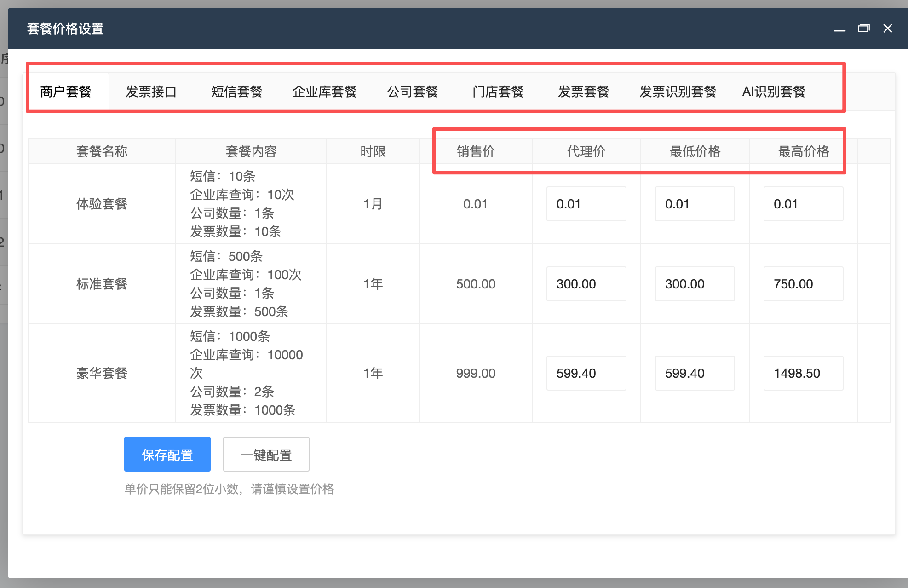This screenshot has height=588, width=908.
Task: Click 体验套餐 lowest price input field
Action: tap(695, 204)
